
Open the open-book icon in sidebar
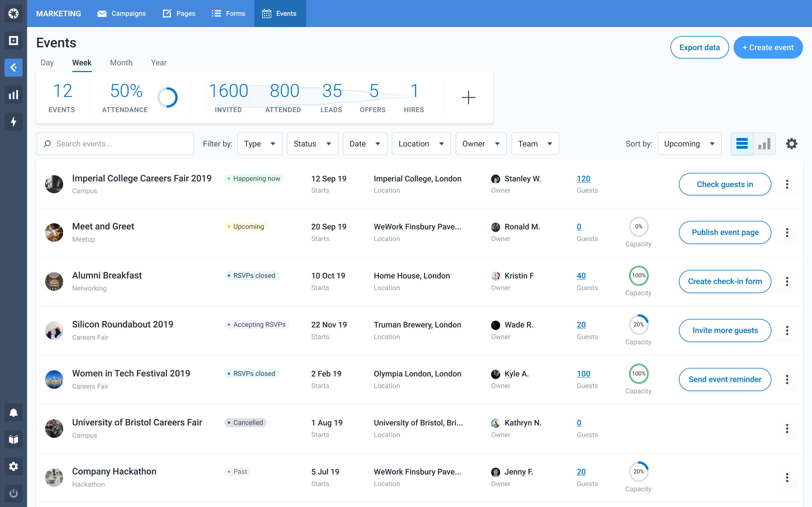click(14, 439)
